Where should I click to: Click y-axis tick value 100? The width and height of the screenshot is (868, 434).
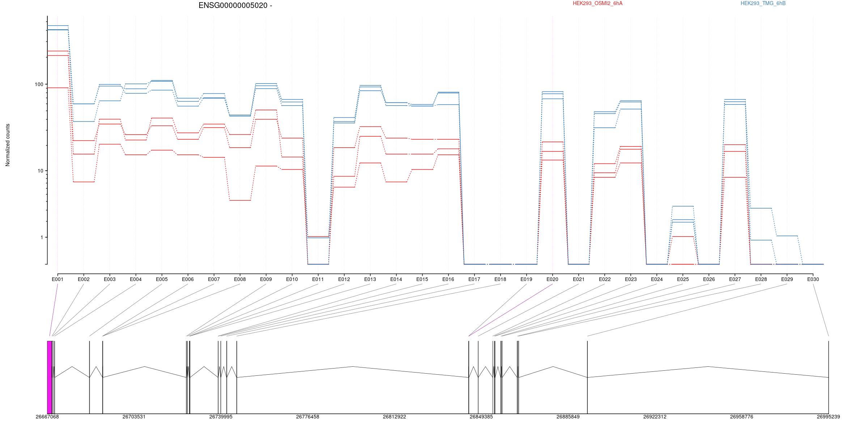pos(39,84)
